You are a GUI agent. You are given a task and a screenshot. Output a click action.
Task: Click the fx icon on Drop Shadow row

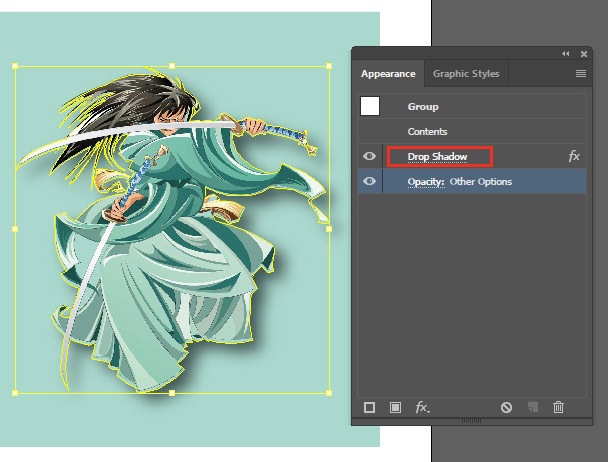point(574,156)
